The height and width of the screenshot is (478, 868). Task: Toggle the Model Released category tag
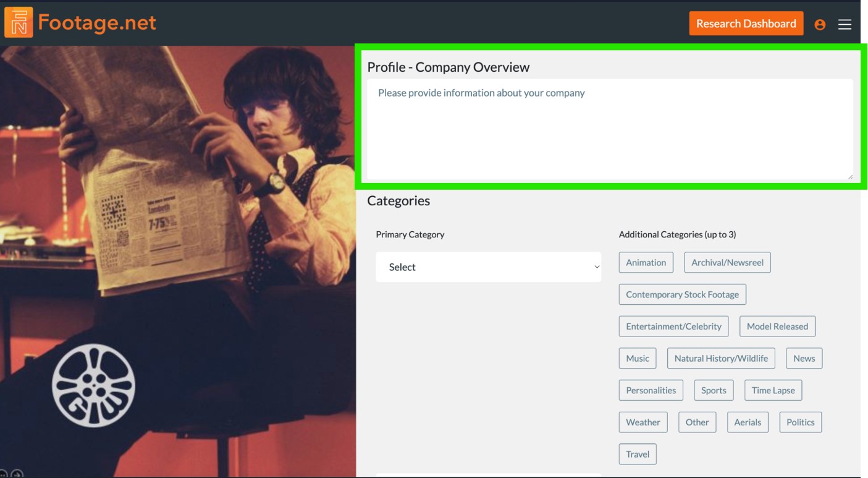coord(777,326)
